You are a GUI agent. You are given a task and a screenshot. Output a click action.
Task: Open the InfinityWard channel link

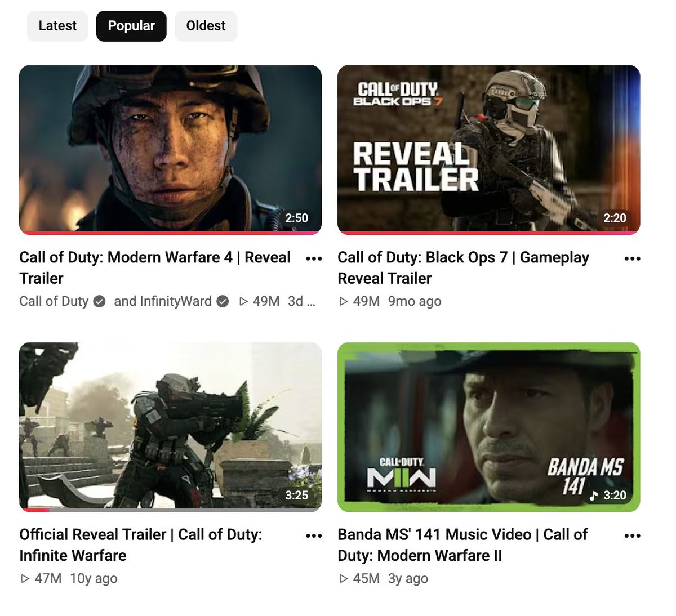coord(176,301)
